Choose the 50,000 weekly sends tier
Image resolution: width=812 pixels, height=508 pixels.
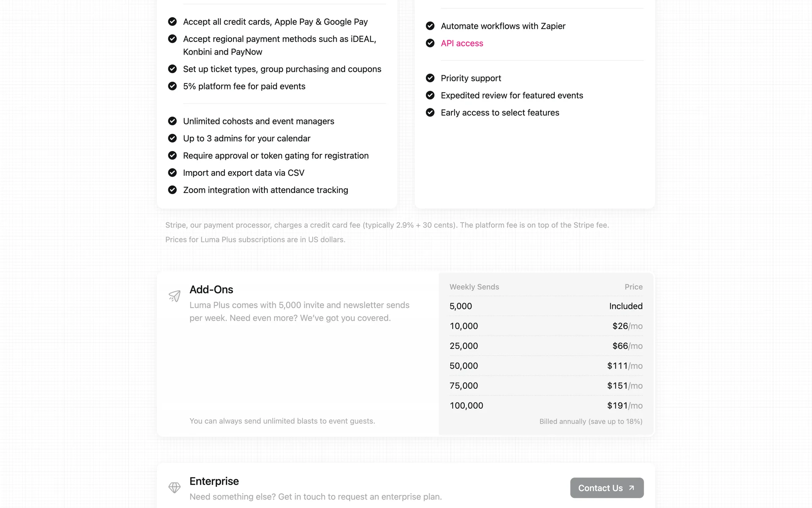(546, 366)
